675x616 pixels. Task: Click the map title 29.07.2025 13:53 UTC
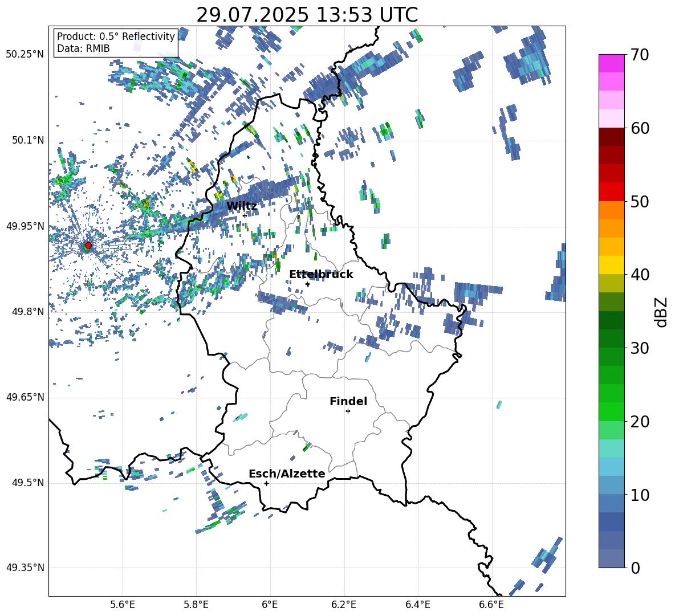307,15
